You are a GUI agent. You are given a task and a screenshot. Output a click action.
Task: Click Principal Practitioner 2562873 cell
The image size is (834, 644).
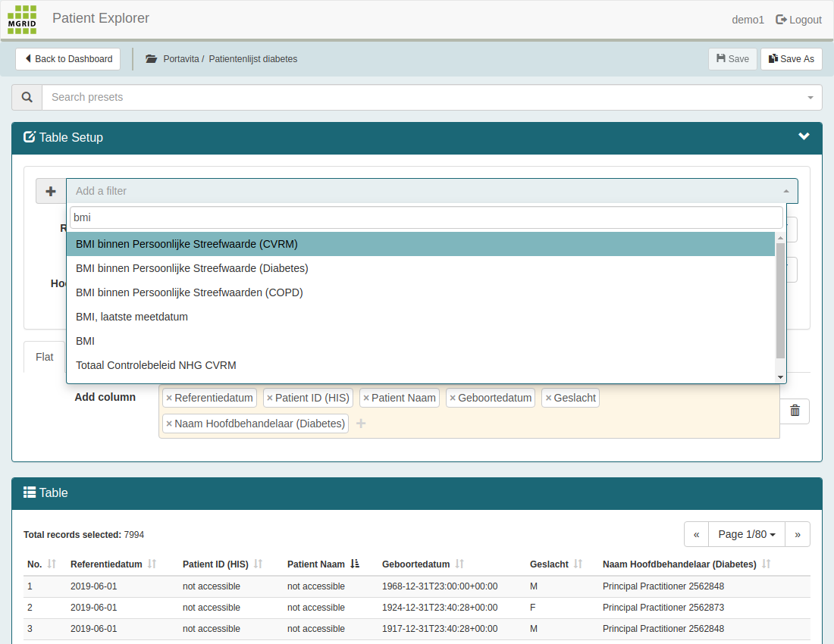coord(663,608)
